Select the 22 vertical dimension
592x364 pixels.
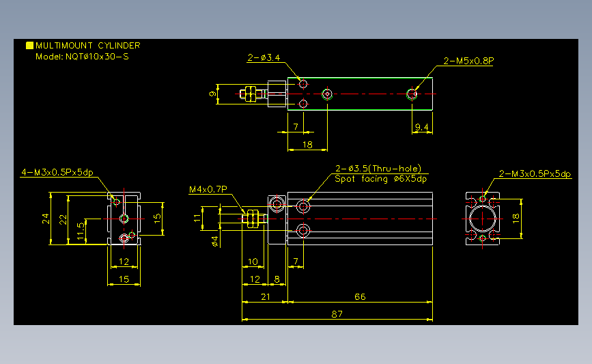click(x=63, y=219)
